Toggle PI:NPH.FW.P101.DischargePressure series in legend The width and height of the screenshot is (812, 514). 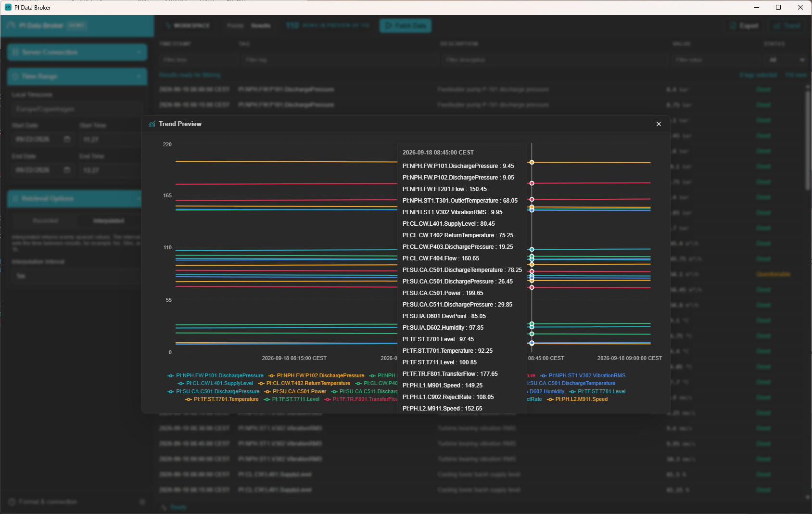point(216,376)
